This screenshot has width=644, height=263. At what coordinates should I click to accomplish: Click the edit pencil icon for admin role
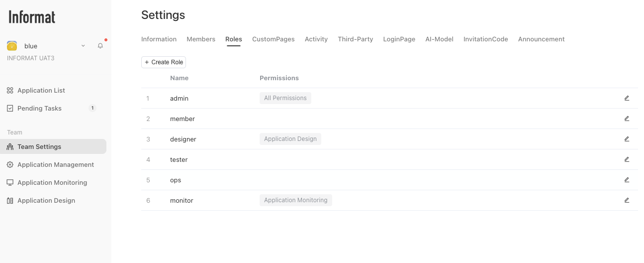click(x=627, y=98)
